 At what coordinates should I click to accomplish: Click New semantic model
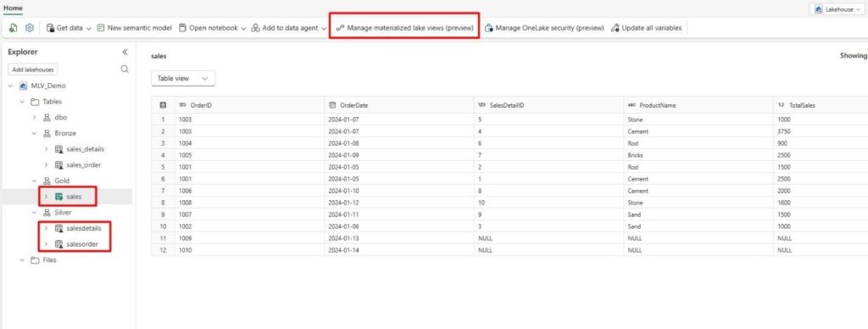[x=134, y=28]
